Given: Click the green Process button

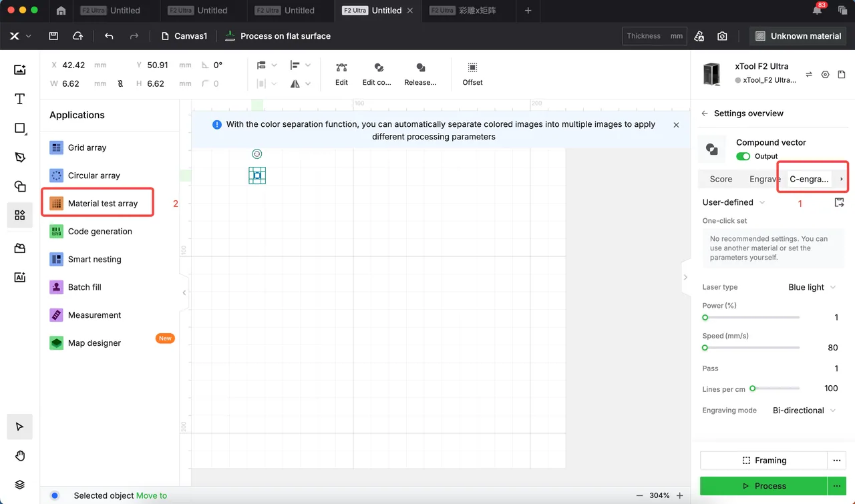Looking at the screenshot, I should [763, 486].
